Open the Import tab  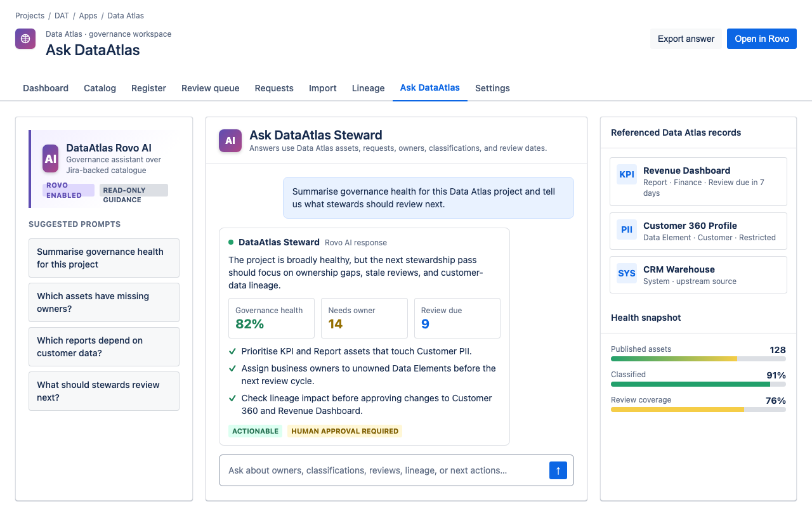pos(323,88)
